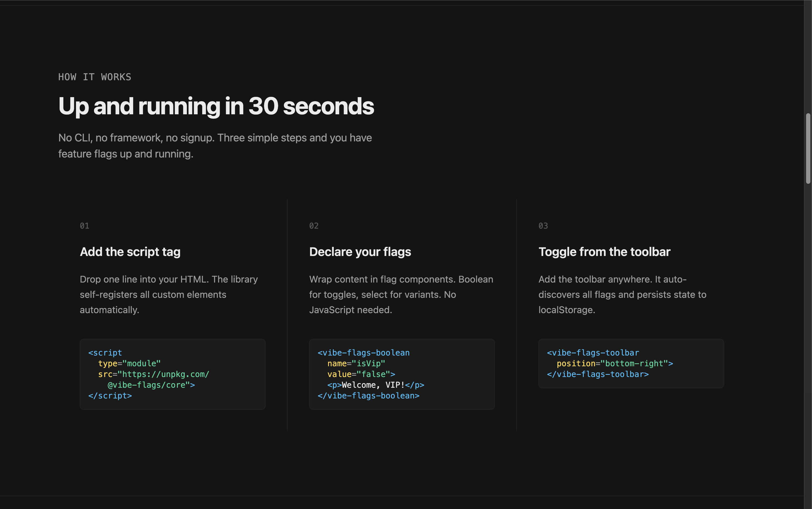Click the "bottom-right" position value in code
The width and height of the screenshot is (812, 509).
click(x=637, y=363)
